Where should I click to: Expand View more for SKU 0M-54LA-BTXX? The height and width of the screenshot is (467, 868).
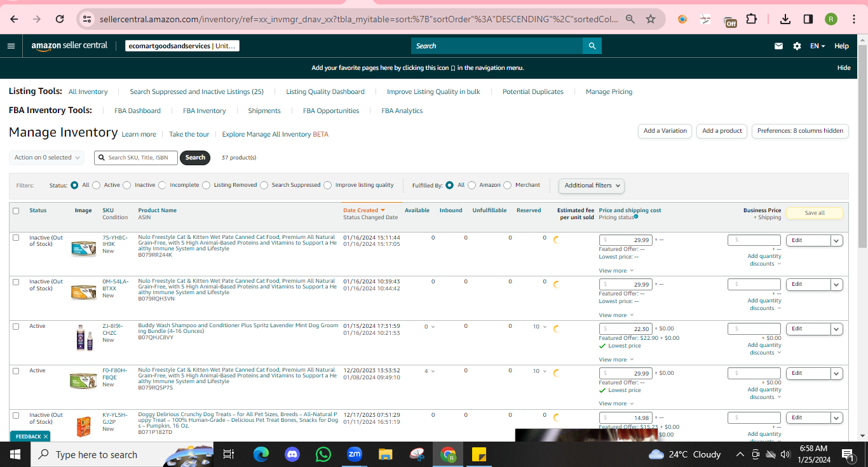(616, 315)
